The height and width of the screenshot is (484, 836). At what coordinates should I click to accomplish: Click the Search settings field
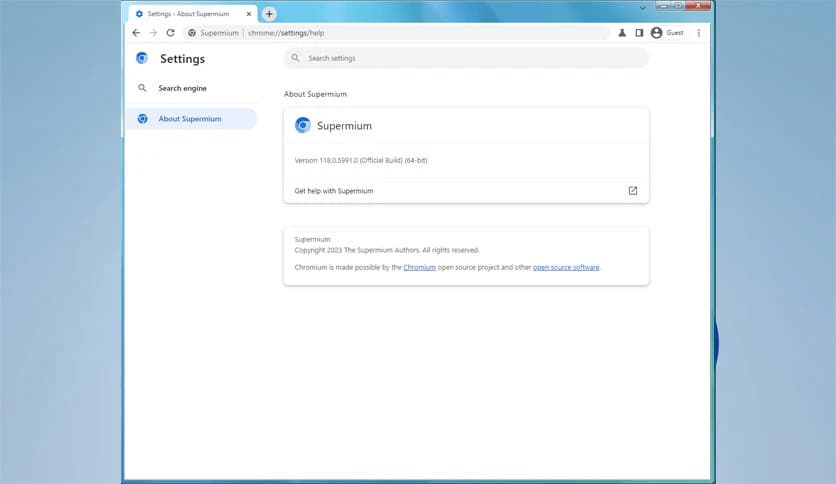(x=467, y=58)
